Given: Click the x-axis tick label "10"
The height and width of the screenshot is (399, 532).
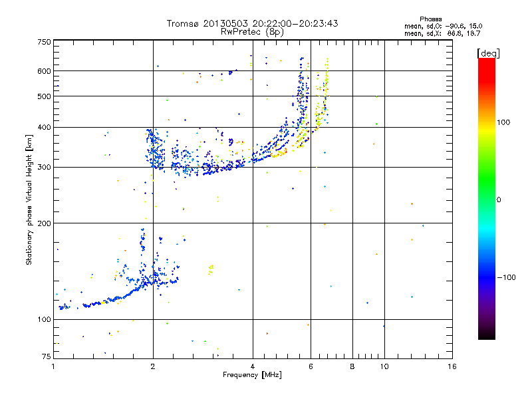Looking at the screenshot, I should click(384, 366).
